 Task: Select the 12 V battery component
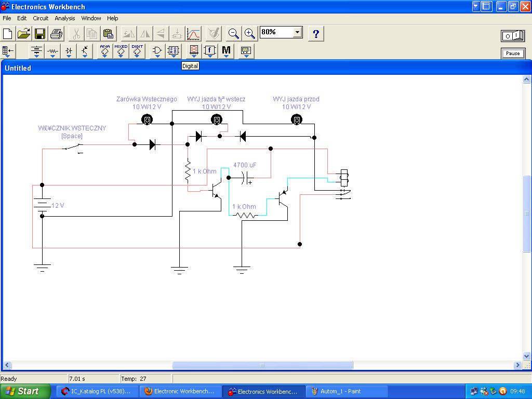[42, 205]
